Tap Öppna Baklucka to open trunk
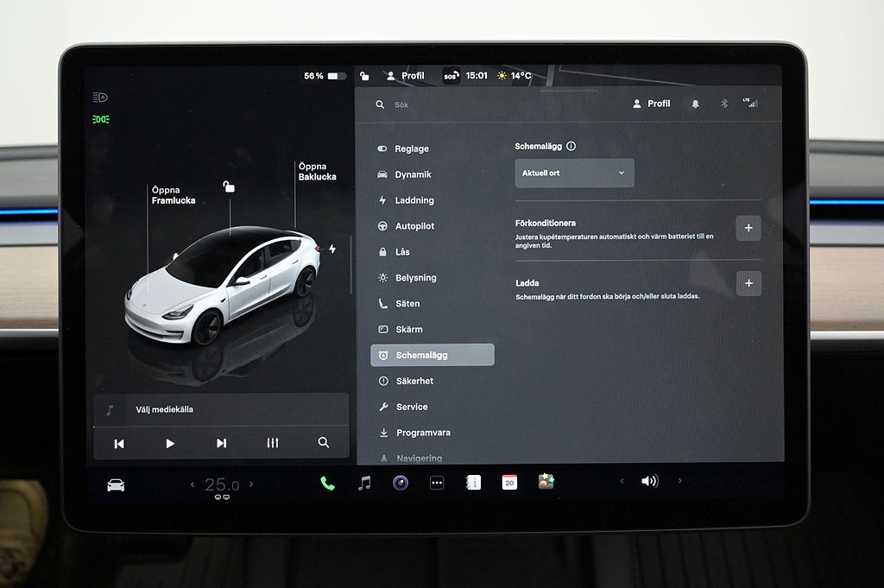 pos(317,172)
